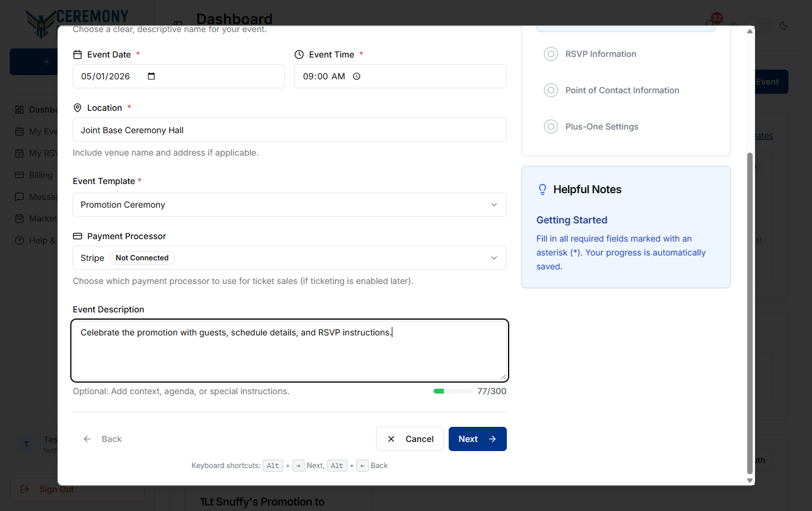Click the scrollbar down arrow
The height and width of the screenshot is (511, 812).
[x=750, y=480]
